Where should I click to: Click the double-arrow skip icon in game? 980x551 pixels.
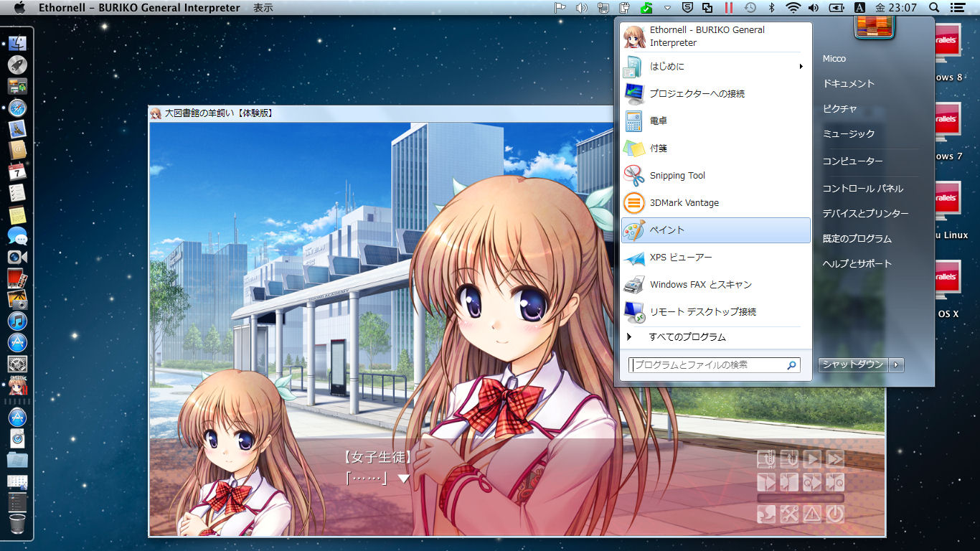pyautogui.click(x=835, y=458)
